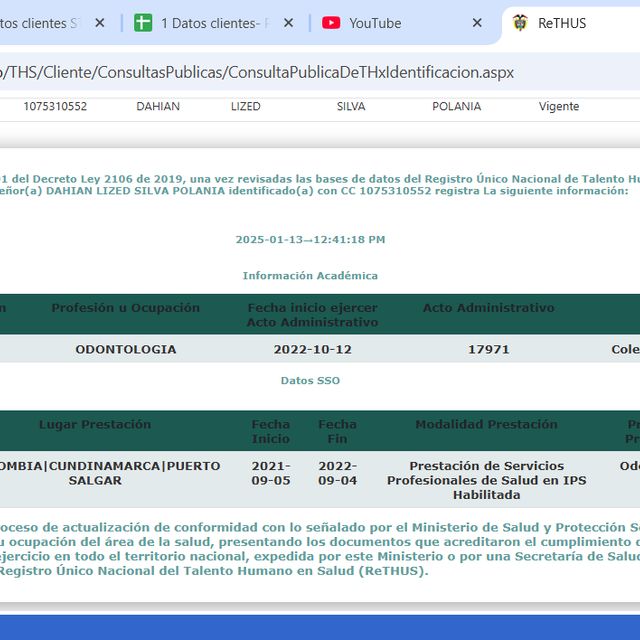The height and width of the screenshot is (640, 640).
Task: Click the end date 2022-09-04 cell
Action: tap(337, 473)
